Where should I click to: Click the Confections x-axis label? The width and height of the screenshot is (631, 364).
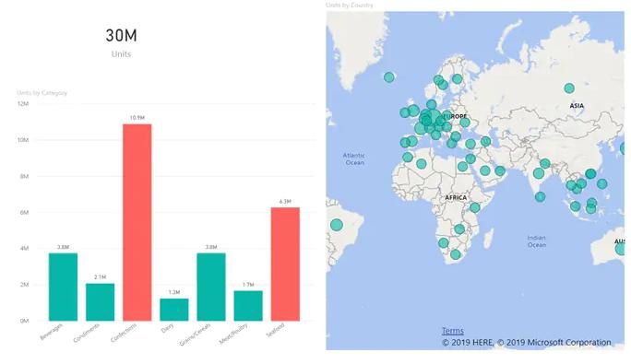(x=124, y=333)
